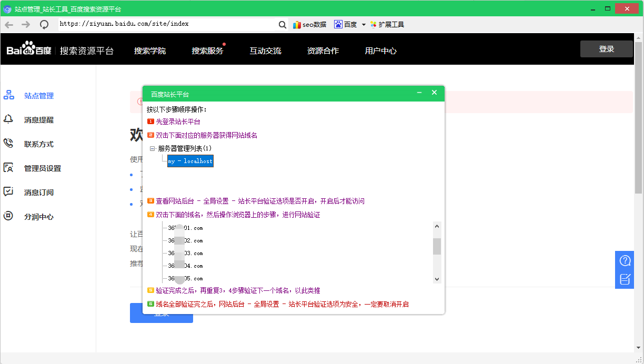This screenshot has height=364, width=644.
Task: Open the 搜索服务 menu
Action: [207, 50]
